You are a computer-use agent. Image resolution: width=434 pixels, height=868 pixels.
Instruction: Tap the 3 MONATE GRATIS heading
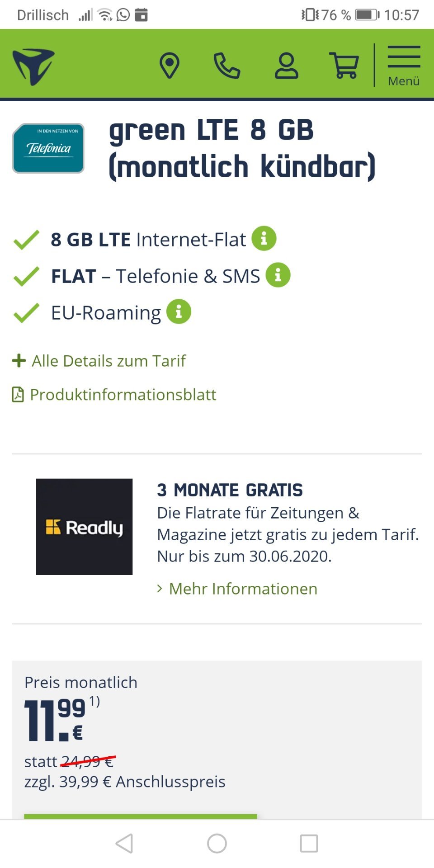(230, 490)
